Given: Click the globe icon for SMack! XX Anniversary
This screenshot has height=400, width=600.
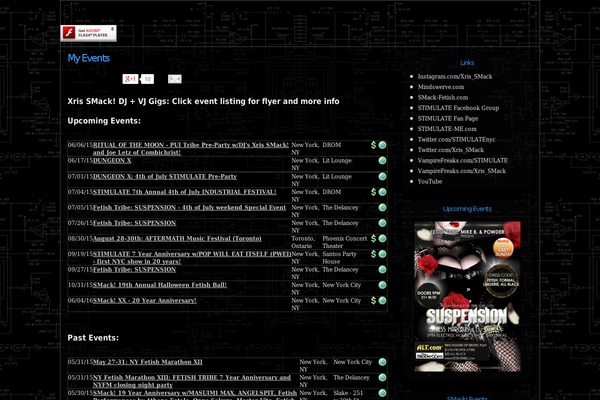Looking at the screenshot, I should click(x=382, y=300).
